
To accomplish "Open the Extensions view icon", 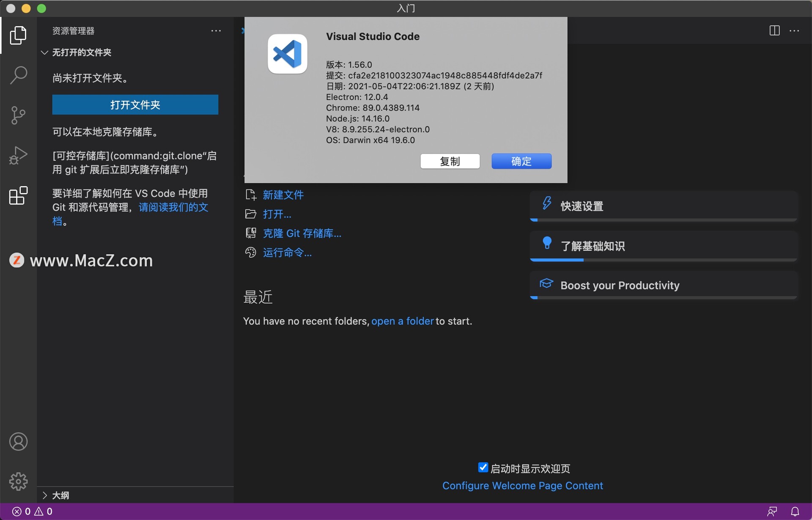I will click(18, 195).
